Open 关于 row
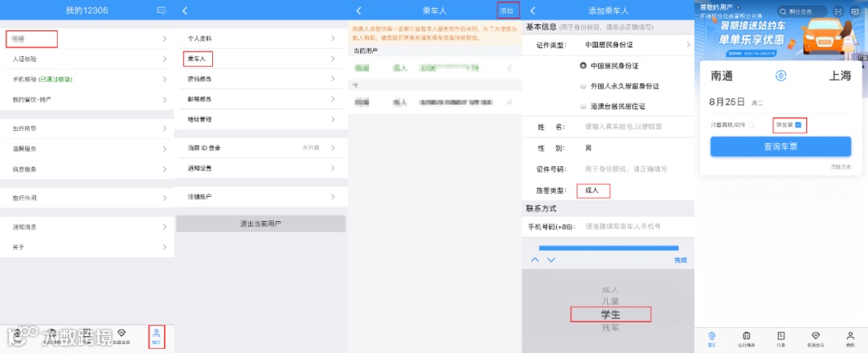The image size is (868, 353). click(87, 247)
